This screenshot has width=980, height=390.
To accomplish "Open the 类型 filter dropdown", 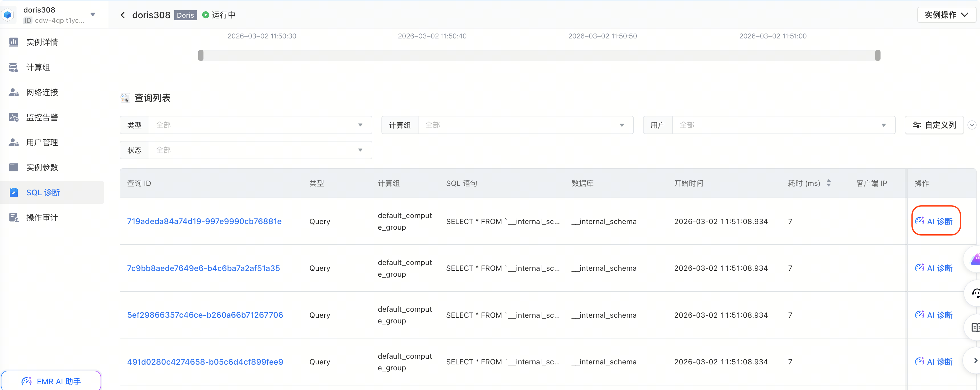I will [x=260, y=125].
